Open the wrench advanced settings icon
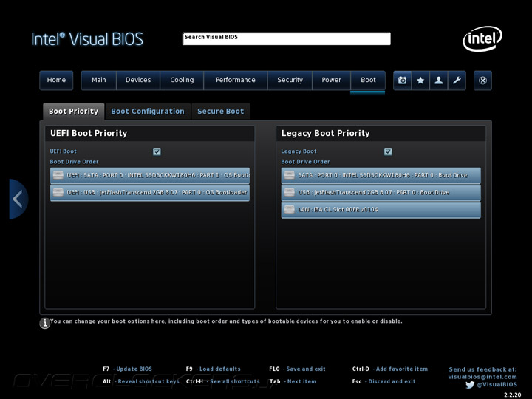 coord(457,81)
